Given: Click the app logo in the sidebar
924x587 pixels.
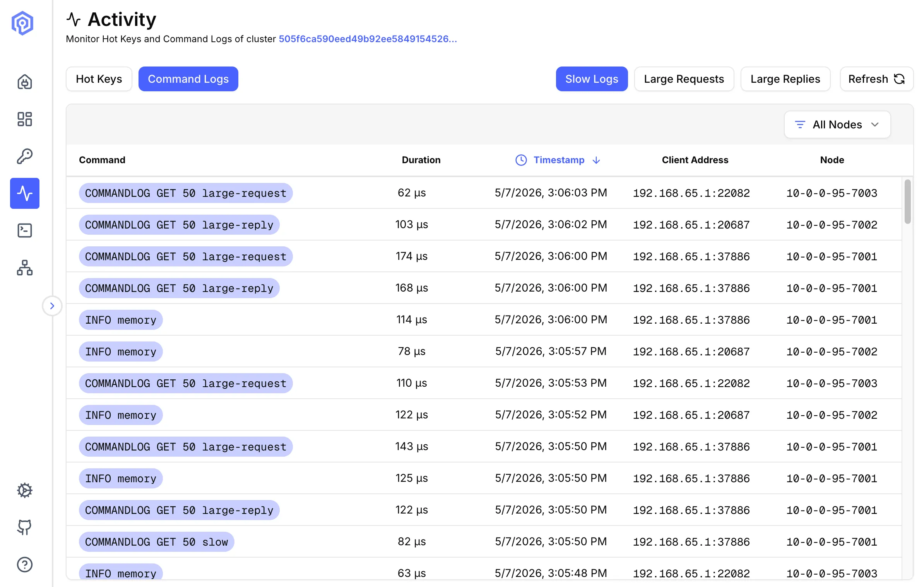Looking at the screenshot, I should pyautogui.click(x=22, y=23).
